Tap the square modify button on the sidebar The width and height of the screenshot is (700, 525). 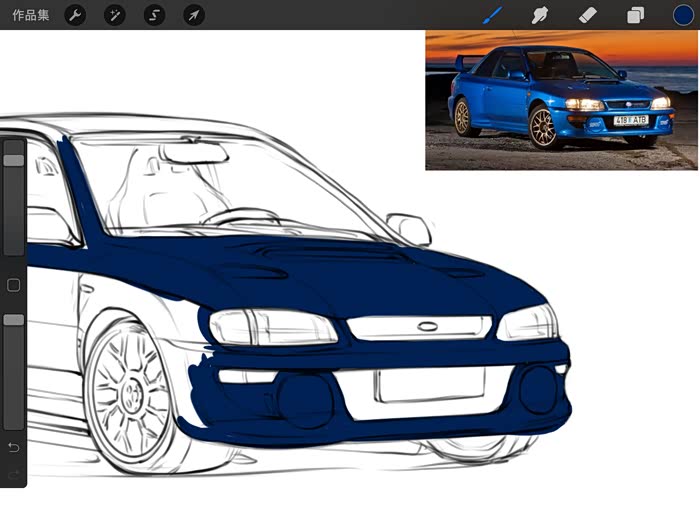(13, 285)
